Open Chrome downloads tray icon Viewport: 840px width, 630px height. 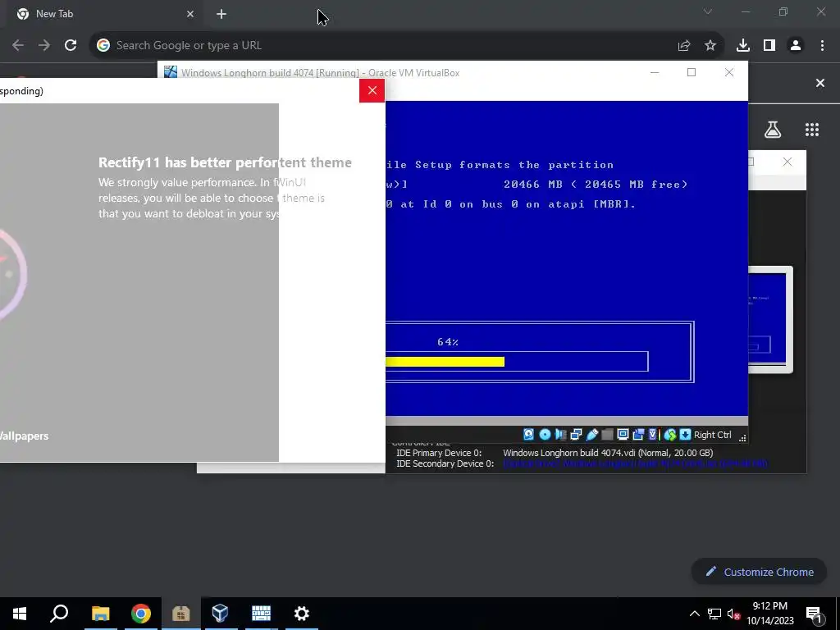click(743, 46)
